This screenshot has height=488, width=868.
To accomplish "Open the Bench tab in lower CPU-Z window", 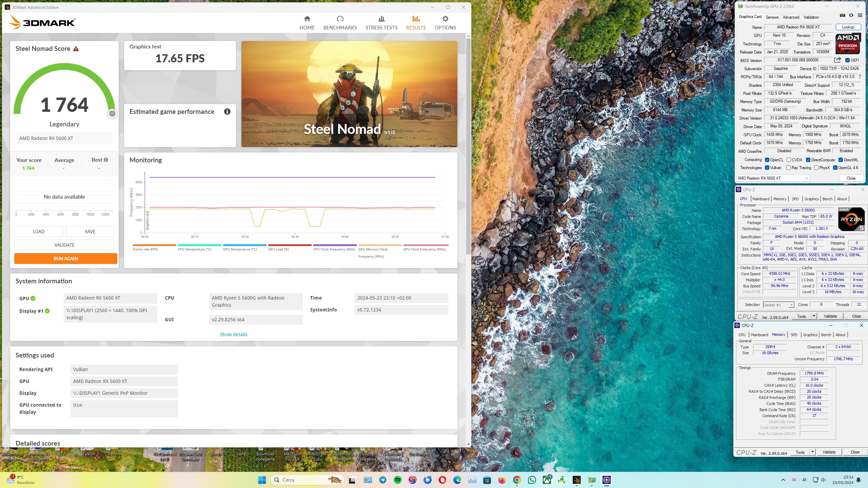I will [x=826, y=335].
